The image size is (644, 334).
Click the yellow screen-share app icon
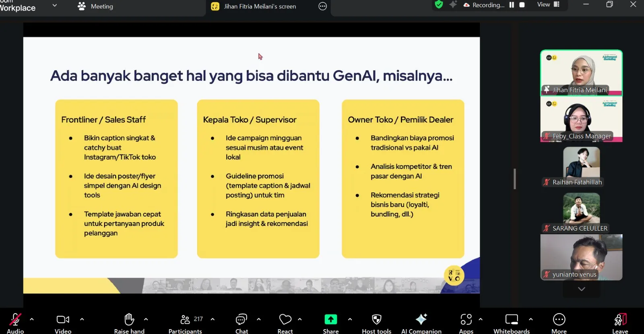(x=215, y=6)
